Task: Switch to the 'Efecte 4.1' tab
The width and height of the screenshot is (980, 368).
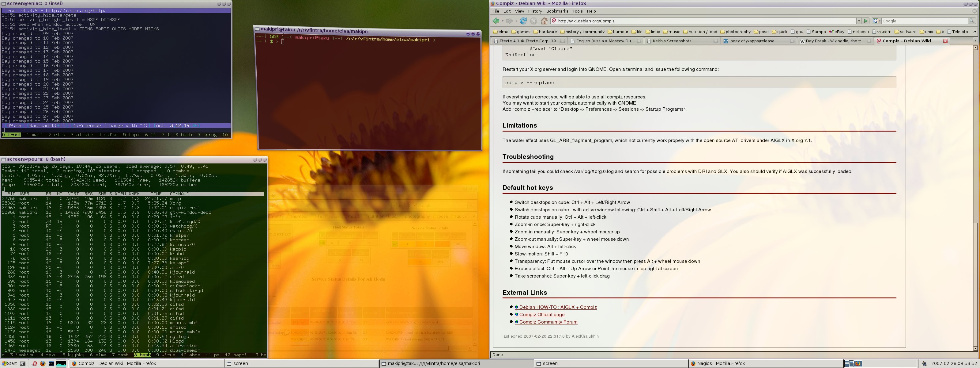Action: [529, 41]
